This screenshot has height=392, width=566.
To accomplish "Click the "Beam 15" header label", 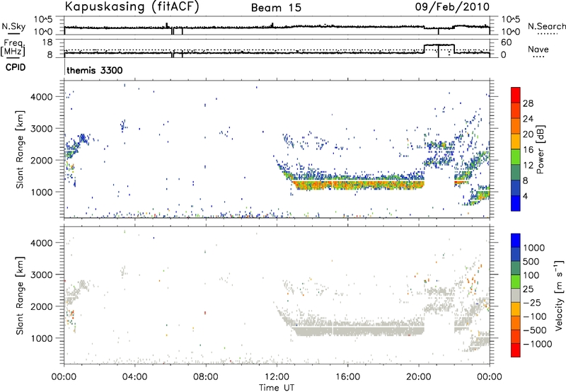I will [x=276, y=8].
